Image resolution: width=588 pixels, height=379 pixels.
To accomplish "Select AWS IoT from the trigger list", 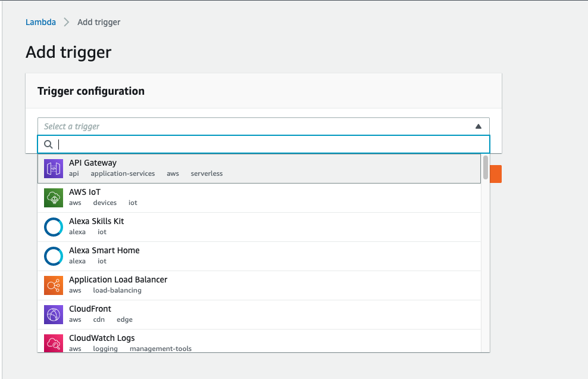I will (85, 192).
